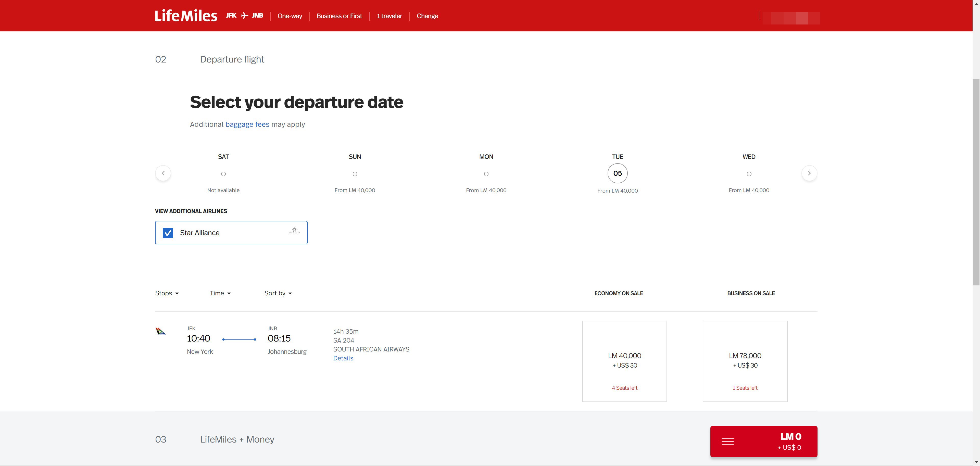Click Wednesday's From LM 40,000 price text
The height and width of the screenshot is (466, 980).
tap(749, 190)
